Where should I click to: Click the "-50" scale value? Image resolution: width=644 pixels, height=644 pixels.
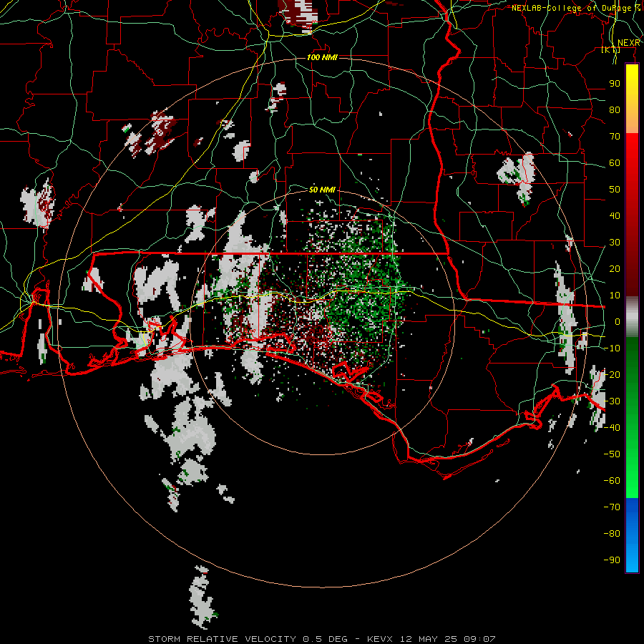point(612,454)
